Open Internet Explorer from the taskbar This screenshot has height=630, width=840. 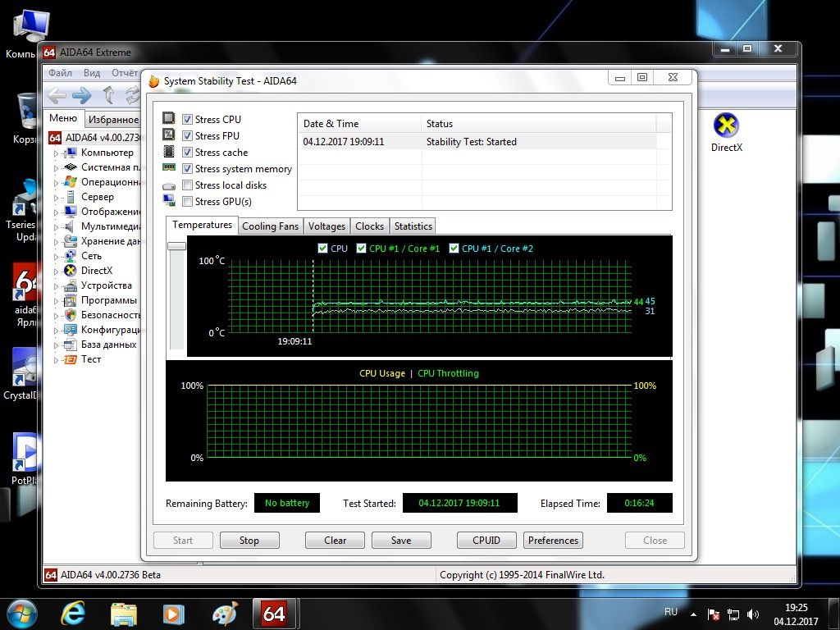[x=73, y=614]
